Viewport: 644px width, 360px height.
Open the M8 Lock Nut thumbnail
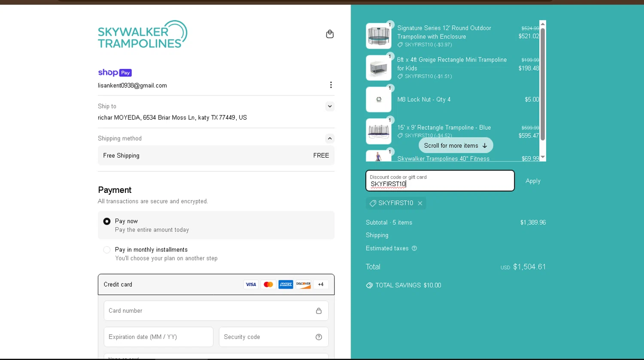[379, 100]
